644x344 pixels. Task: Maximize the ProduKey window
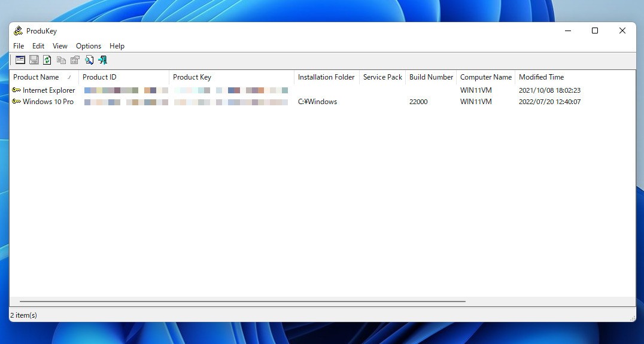pos(595,31)
